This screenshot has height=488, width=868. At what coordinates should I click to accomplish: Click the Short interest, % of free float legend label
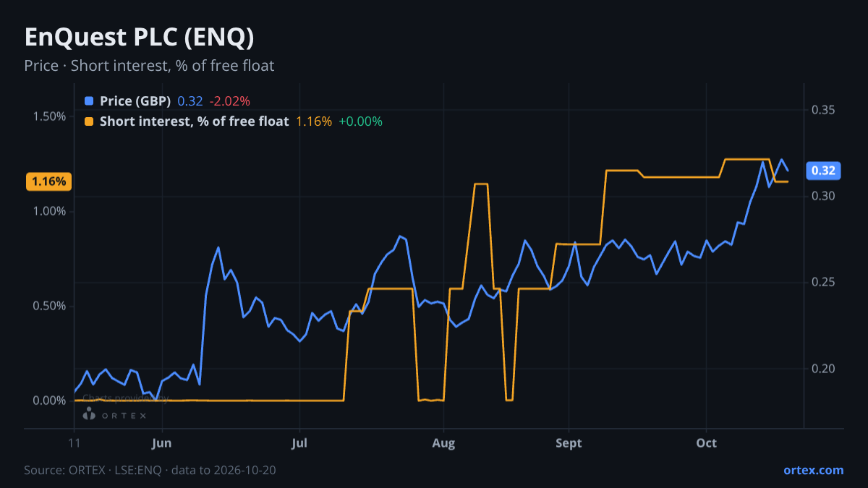pyautogui.click(x=195, y=121)
